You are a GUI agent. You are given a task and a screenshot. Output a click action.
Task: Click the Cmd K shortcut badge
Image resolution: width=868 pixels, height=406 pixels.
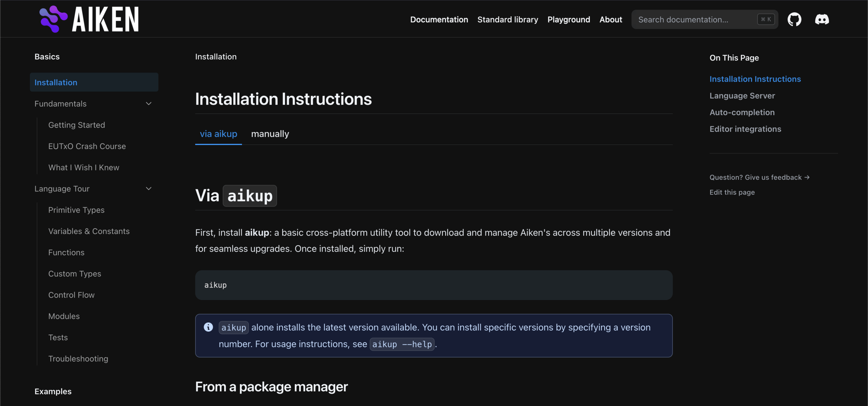click(766, 19)
